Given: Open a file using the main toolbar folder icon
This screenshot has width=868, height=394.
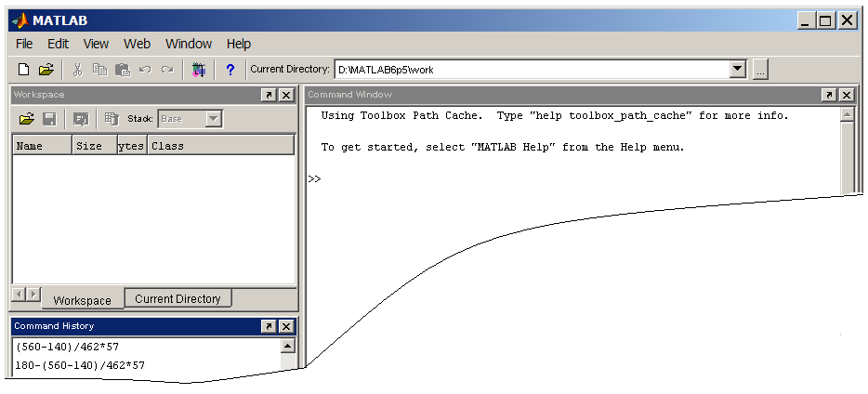Looking at the screenshot, I should click(x=46, y=70).
